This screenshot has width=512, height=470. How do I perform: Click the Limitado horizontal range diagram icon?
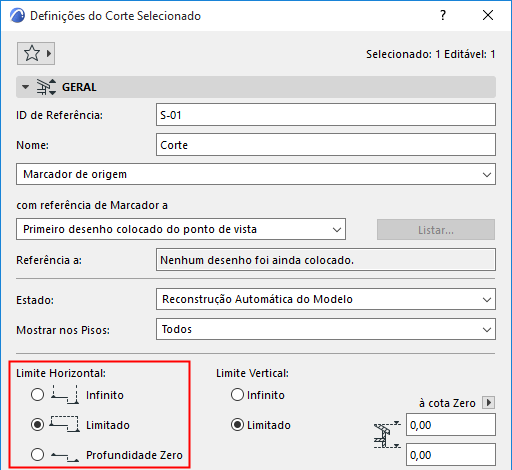[65, 424]
